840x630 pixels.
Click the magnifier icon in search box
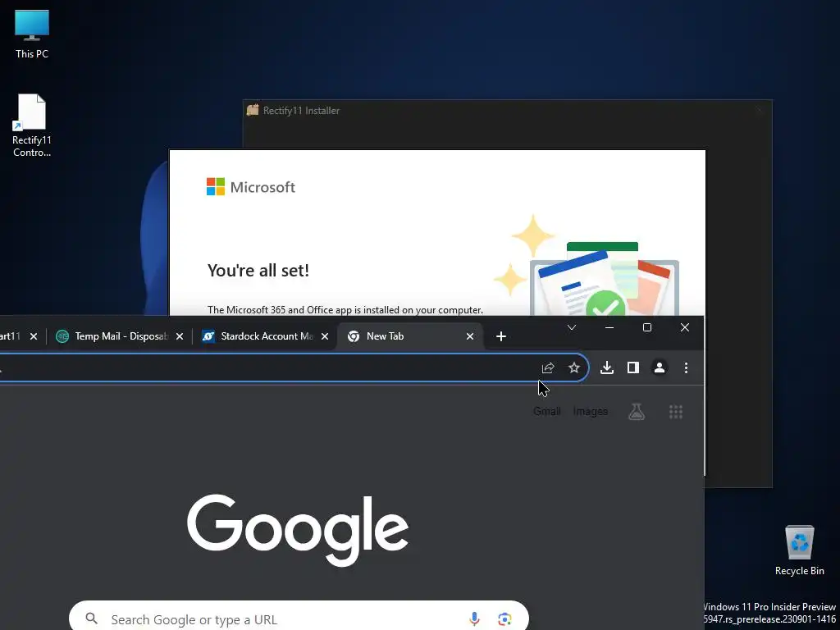[x=92, y=619]
